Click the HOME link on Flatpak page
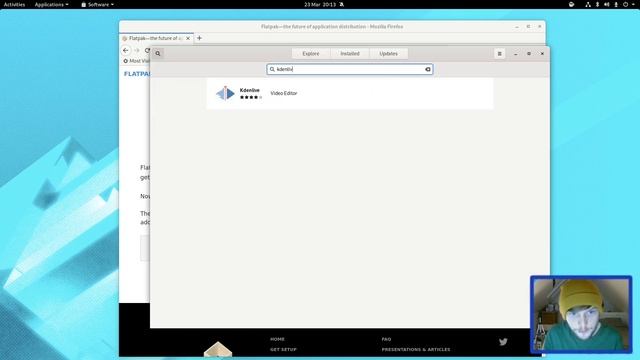Image resolution: width=640 pixels, height=360 pixels. pos(277,339)
